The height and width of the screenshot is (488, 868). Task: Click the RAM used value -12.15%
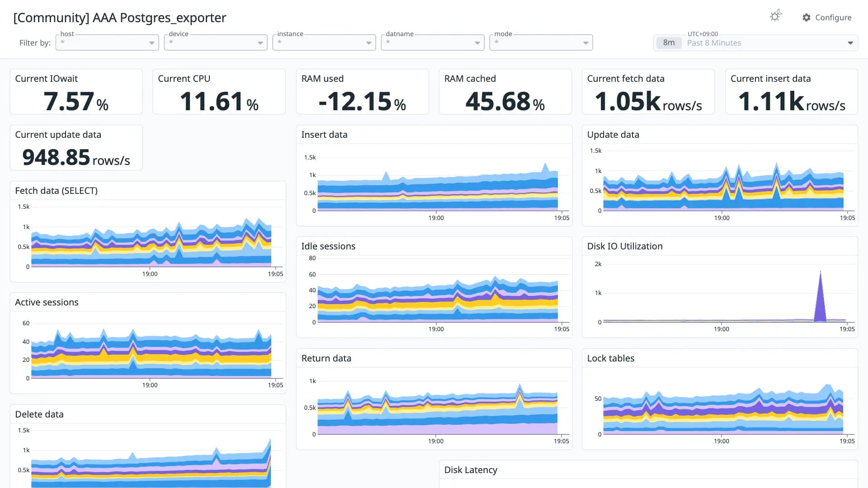(362, 101)
